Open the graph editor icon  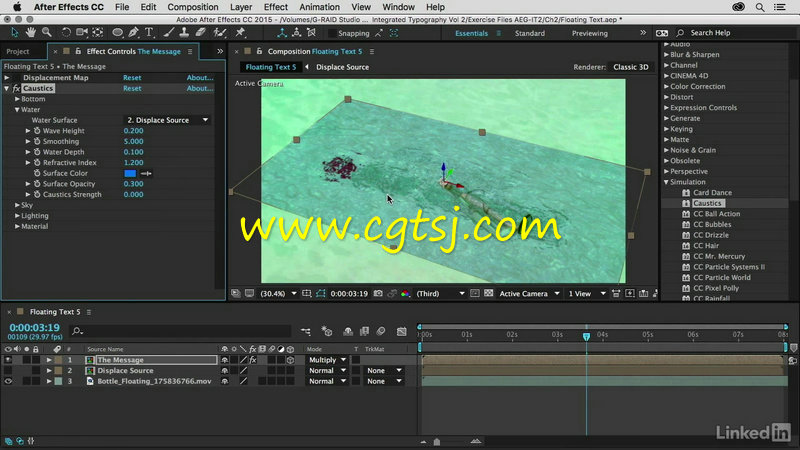[x=402, y=332]
